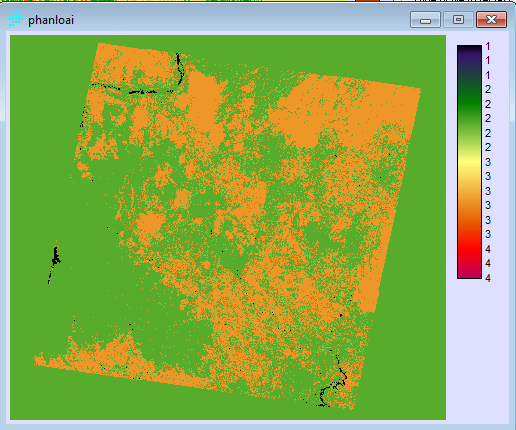The height and width of the screenshot is (430, 516).
Task: Select the dark green band in the legend
Action: [x=469, y=97]
